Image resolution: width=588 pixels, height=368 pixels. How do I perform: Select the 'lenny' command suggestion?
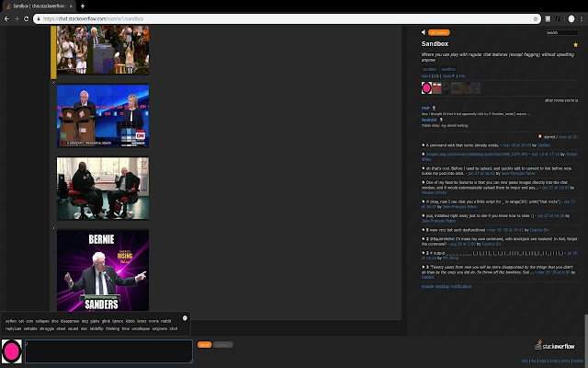141,321
